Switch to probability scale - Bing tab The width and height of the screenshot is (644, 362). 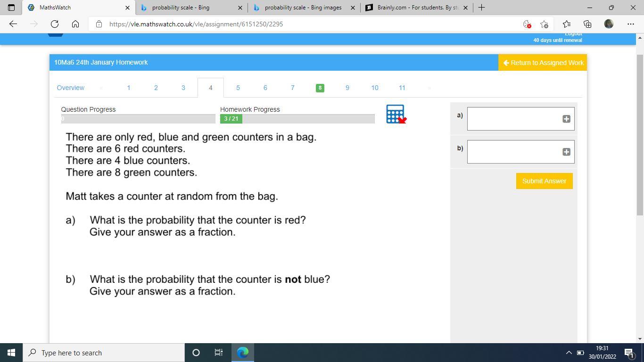point(191,8)
